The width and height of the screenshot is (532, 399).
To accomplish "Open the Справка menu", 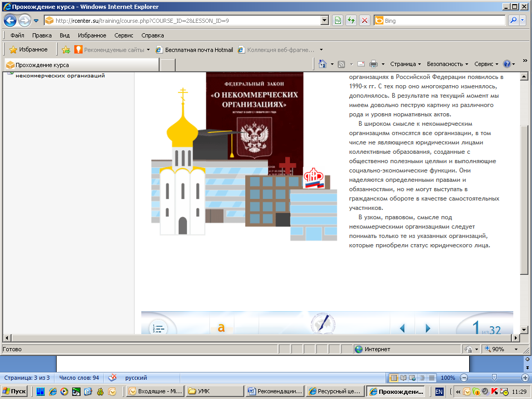I will [153, 35].
